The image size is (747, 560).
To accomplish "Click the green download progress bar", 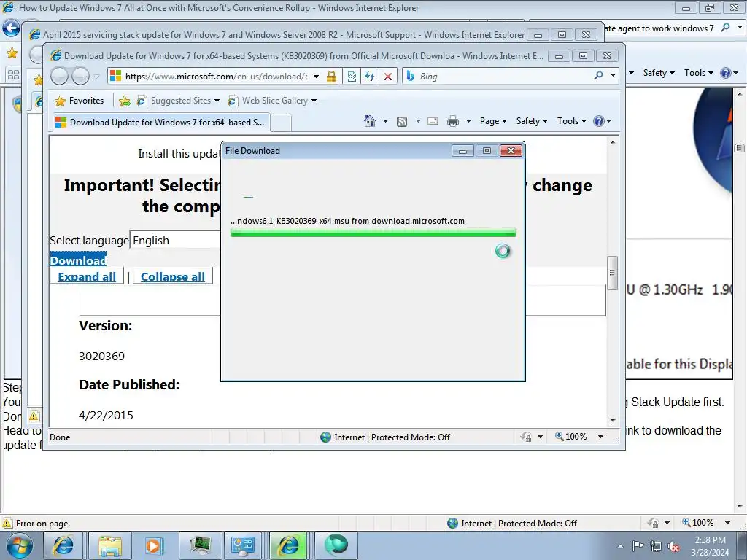I will tap(373, 233).
